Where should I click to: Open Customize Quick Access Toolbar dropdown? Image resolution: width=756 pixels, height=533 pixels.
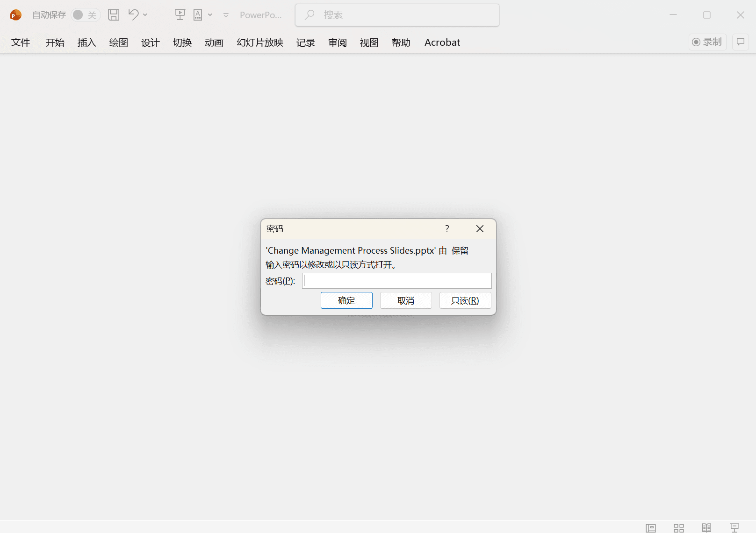point(226,15)
